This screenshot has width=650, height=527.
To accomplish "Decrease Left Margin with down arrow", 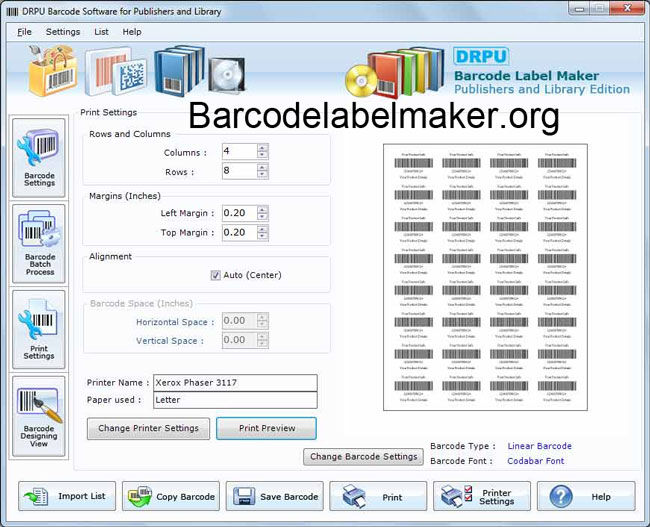I will [x=262, y=217].
